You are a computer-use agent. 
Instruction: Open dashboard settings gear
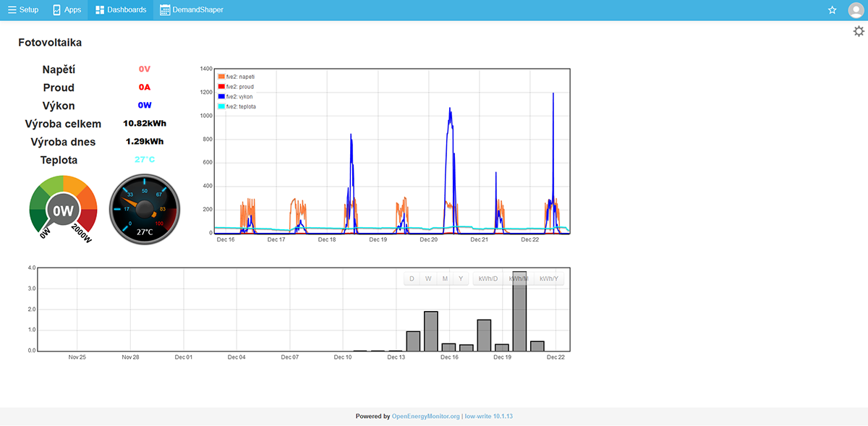tap(859, 31)
